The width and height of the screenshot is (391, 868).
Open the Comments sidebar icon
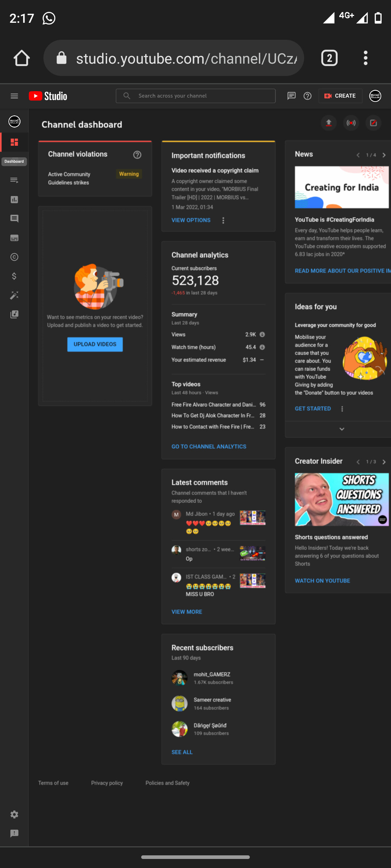(14, 218)
